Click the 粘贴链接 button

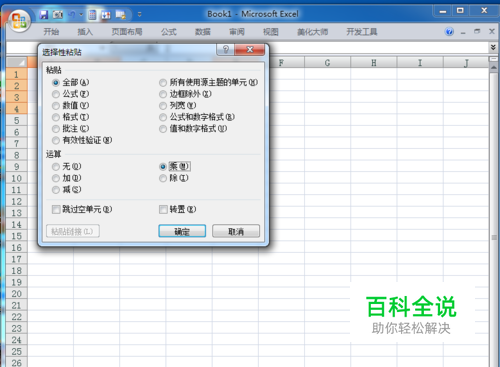73,231
